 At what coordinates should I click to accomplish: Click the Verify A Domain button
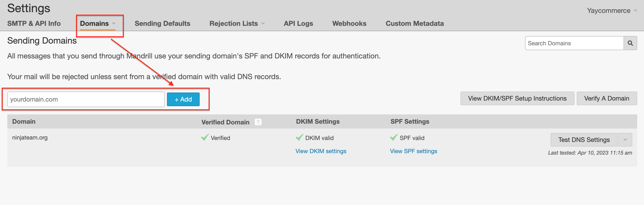coord(606,98)
